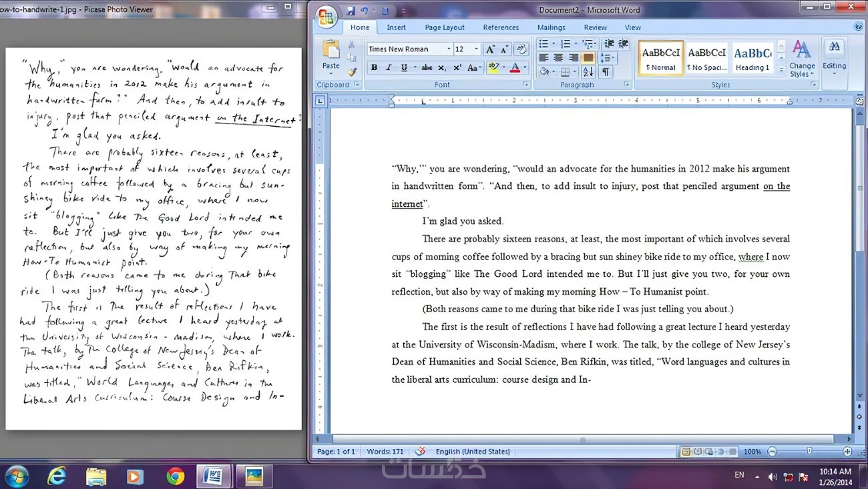Click the red font color swatch button
This screenshot has width=868, height=489.
pos(515,67)
